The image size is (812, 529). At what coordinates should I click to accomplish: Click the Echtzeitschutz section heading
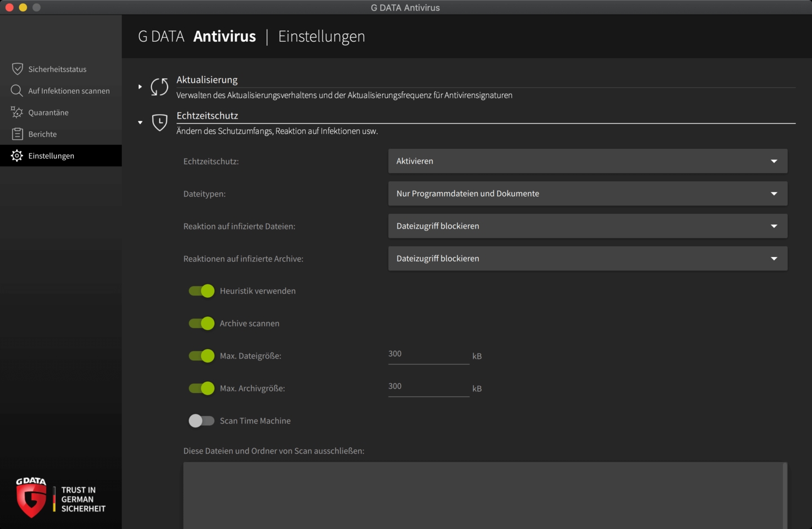point(207,116)
